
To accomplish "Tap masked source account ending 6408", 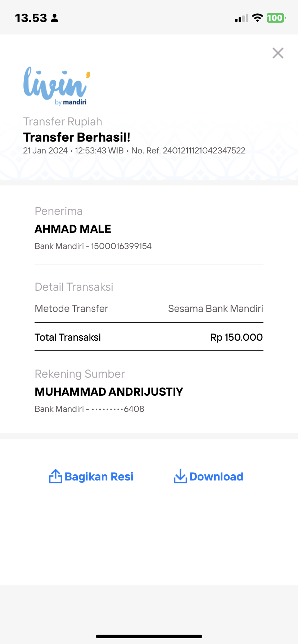I will click(x=118, y=409).
